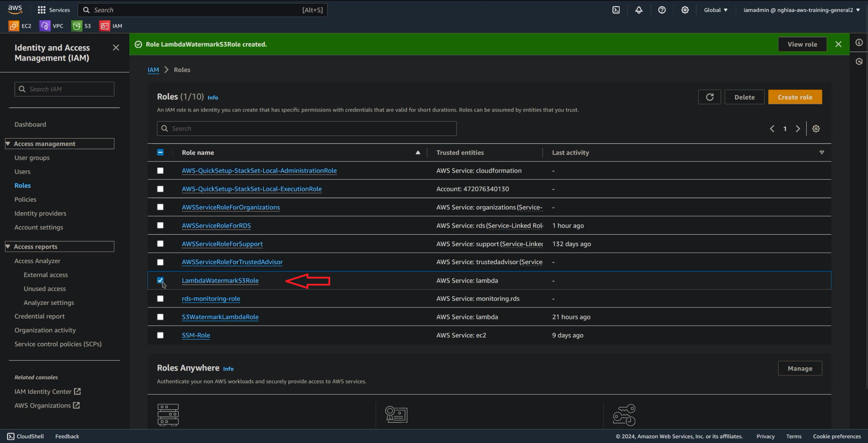Select SSM-Role checkbox

tap(160, 335)
